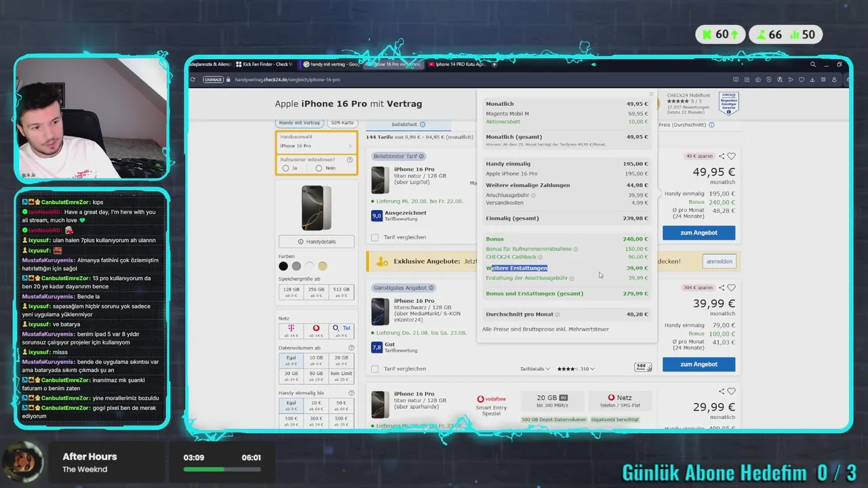The width and height of the screenshot is (868, 488).
Task: Click the 304 € sparen badge
Action: point(698,288)
